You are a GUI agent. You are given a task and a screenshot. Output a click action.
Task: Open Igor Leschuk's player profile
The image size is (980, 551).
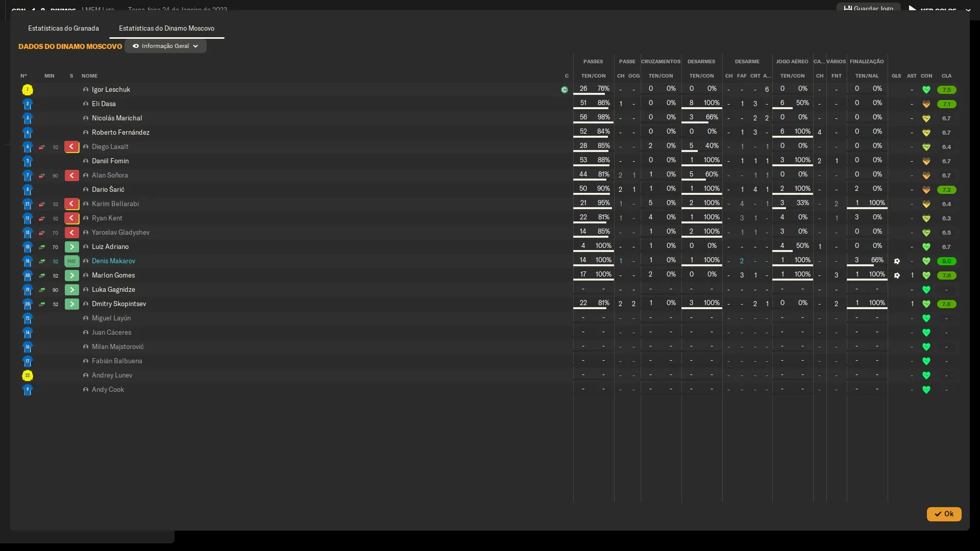[111, 90]
